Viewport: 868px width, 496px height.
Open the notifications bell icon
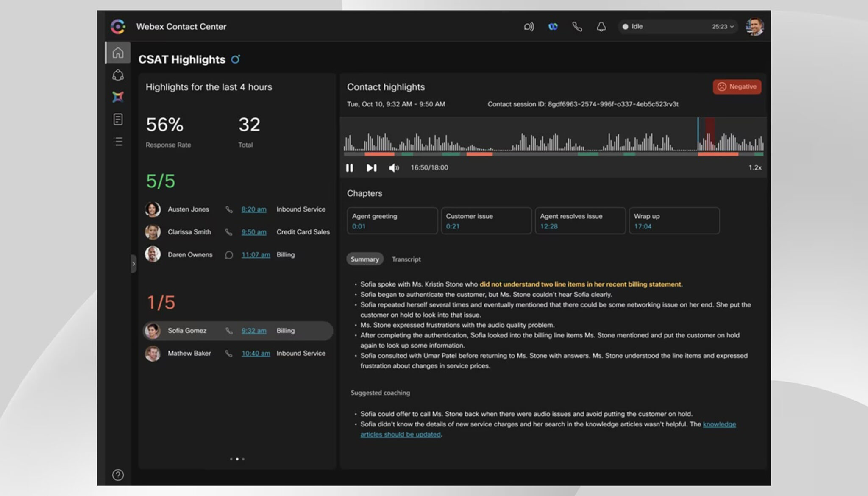601,27
